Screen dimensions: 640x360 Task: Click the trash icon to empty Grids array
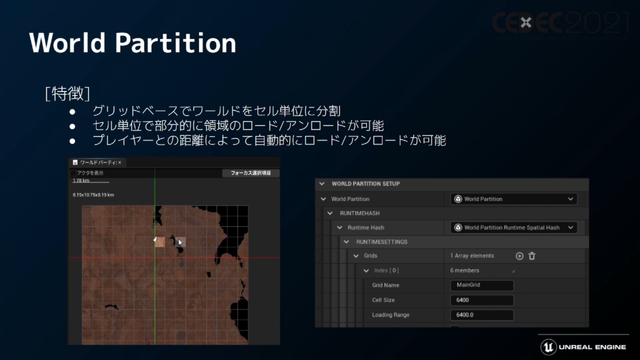[532, 256]
